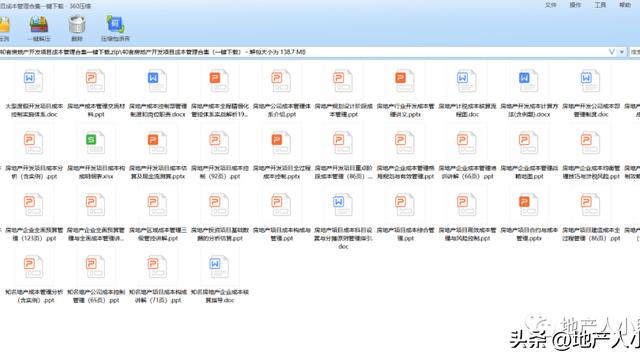Image resolution: width=640 pixels, height=360 pixels.
Task: Select the 重点阶段成本管理（86页）file icon
Action: click(343, 143)
